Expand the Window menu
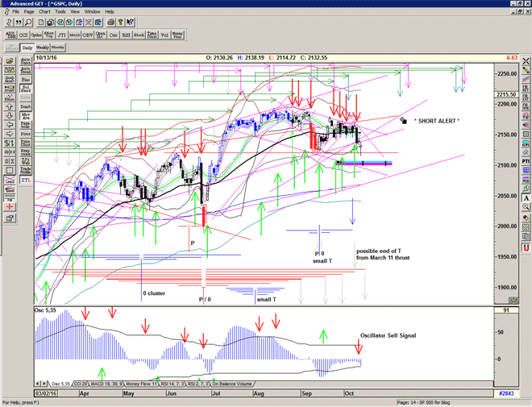 tap(93, 12)
